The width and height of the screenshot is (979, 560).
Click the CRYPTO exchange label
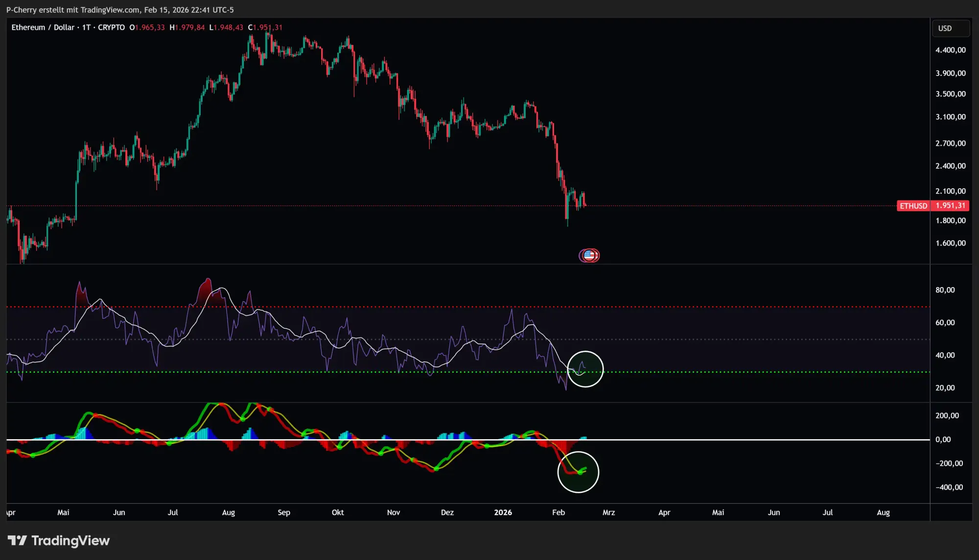pos(111,27)
